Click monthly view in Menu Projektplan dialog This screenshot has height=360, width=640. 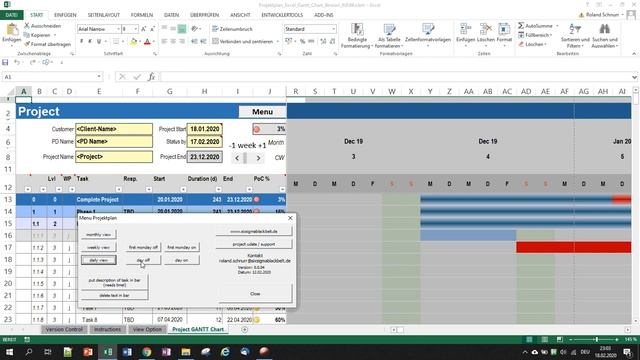[98, 235]
